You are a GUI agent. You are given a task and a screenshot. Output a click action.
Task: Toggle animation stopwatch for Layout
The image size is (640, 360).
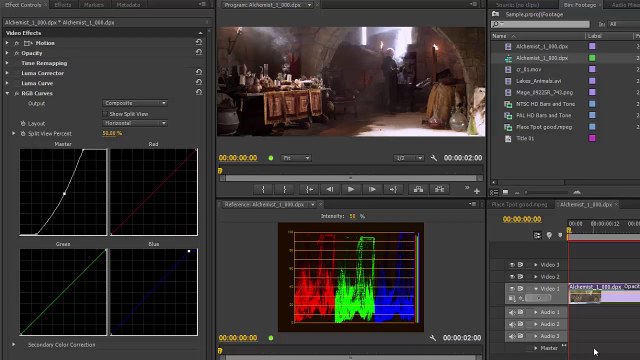tap(23, 123)
